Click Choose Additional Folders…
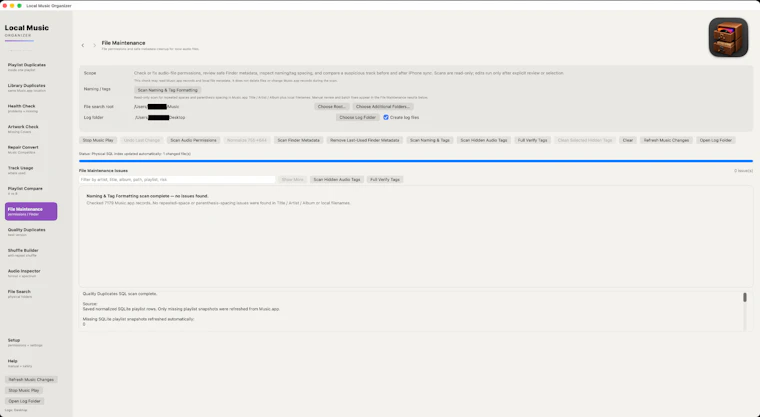 (x=382, y=107)
